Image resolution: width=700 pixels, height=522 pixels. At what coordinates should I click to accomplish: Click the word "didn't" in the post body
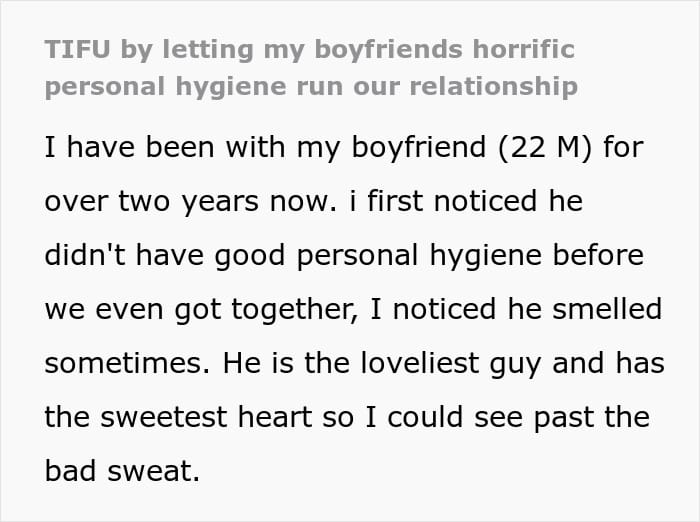click(85, 255)
